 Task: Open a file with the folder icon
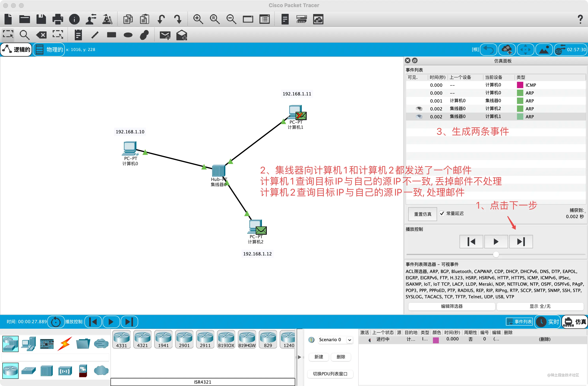tap(24, 19)
